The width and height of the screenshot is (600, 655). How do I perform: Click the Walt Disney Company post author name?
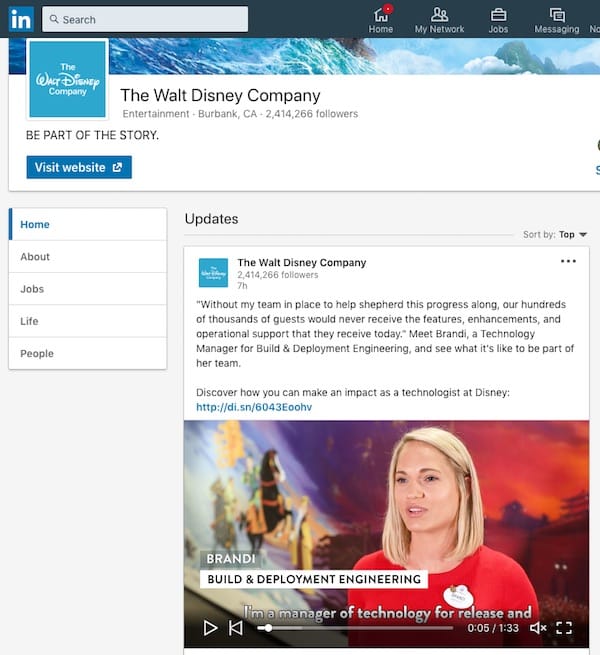click(x=301, y=262)
